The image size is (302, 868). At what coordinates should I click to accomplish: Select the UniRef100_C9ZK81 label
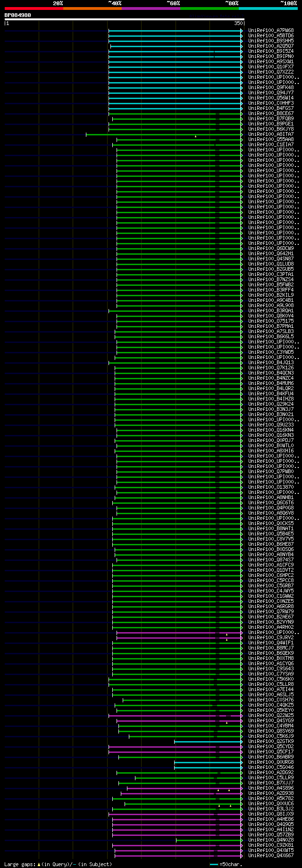271,845
